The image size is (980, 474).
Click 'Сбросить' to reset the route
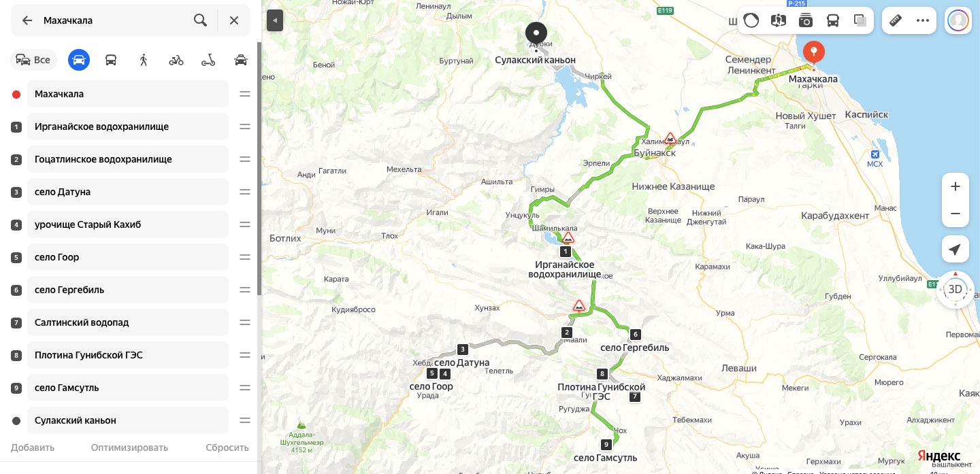227,447
